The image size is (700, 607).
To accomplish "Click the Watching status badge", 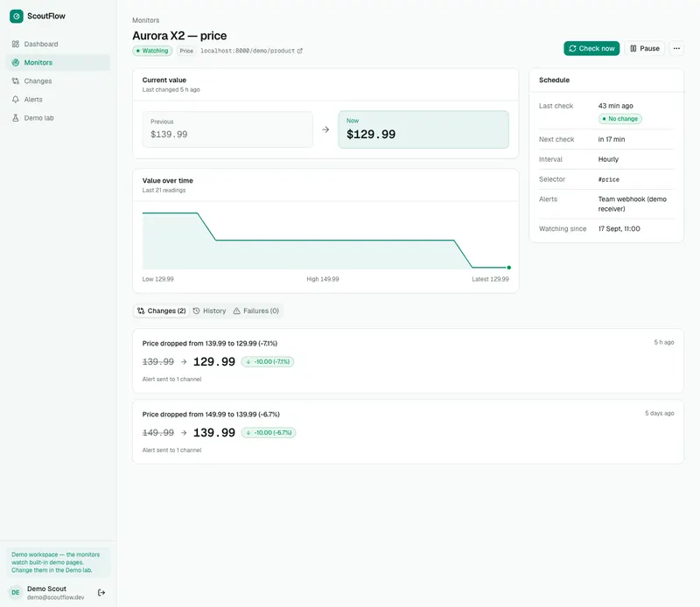I will coord(152,51).
